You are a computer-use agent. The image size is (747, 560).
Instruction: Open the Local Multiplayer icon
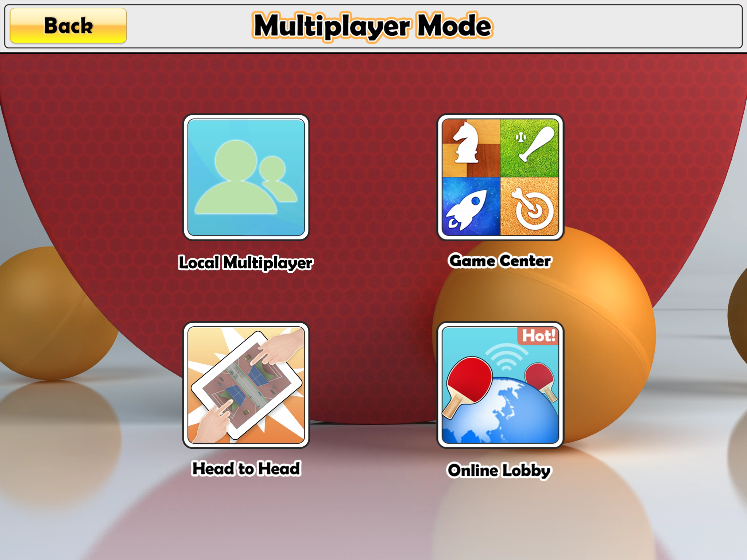246,177
